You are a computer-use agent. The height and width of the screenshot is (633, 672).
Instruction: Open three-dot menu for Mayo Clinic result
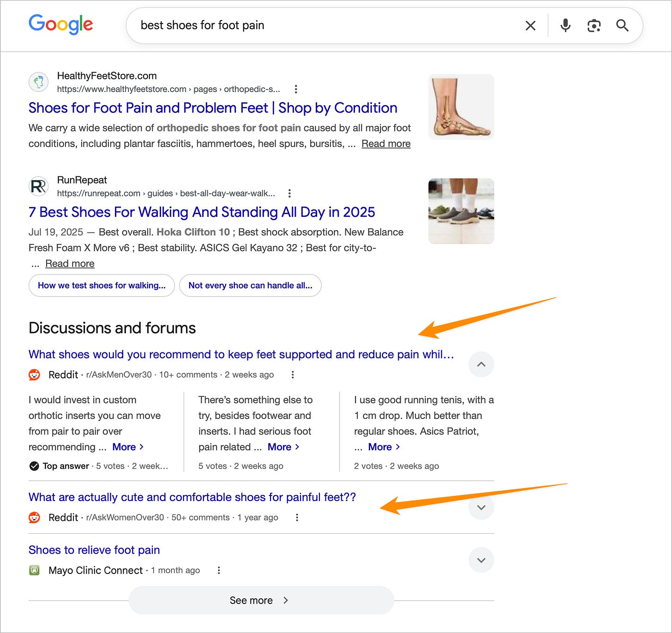(x=219, y=570)
